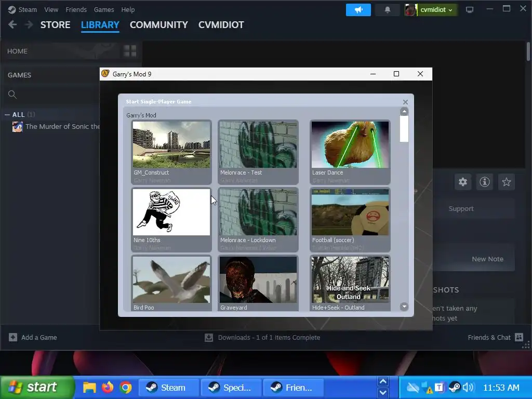Click the map list scrollbar thumb

click(404, 129)
